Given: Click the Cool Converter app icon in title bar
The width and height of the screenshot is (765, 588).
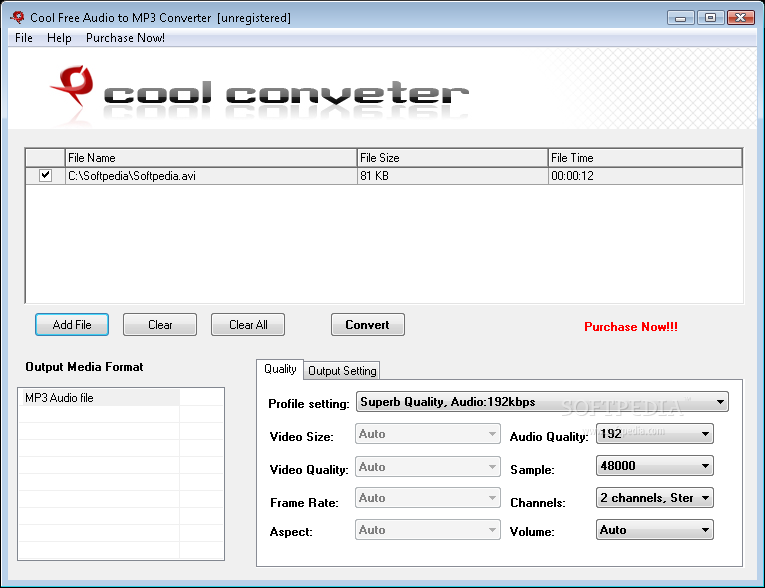Looking at the screenshot, I should [17, 17].
